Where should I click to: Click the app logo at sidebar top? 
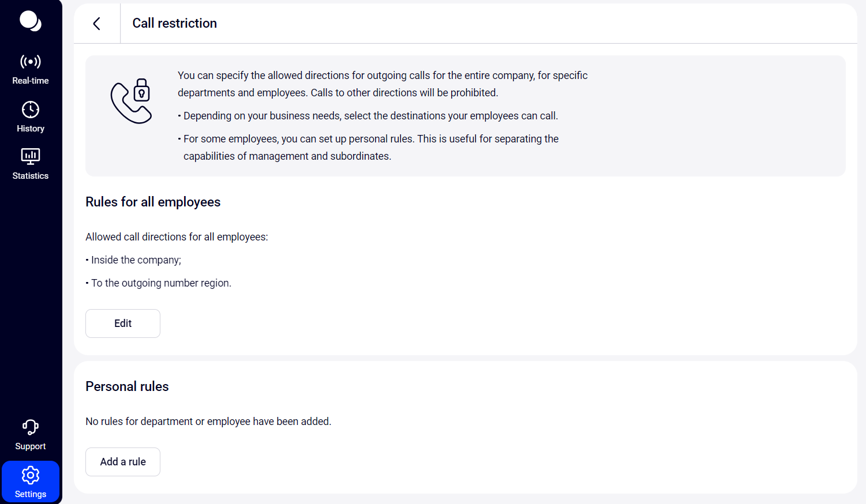pos(31,21)
